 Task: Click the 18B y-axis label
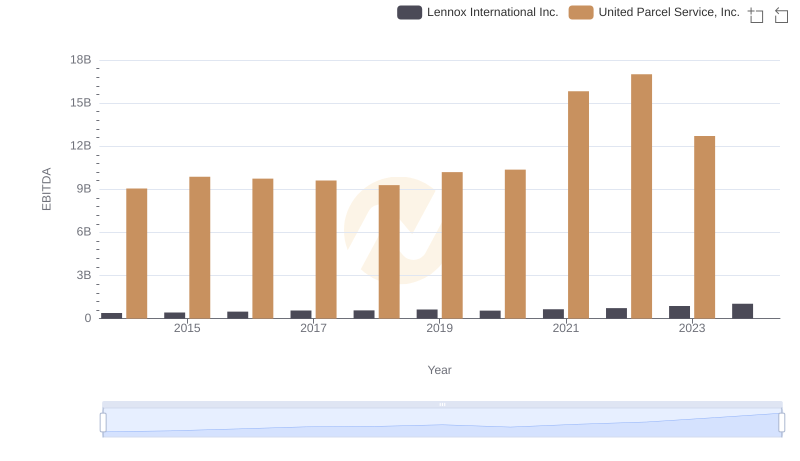[x=81, y=60]
